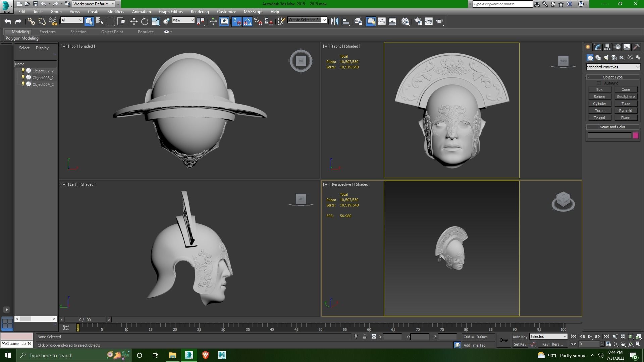Open the selection filter All dropdown
This screenshot has height=362, width=644.
click(72, 20)
